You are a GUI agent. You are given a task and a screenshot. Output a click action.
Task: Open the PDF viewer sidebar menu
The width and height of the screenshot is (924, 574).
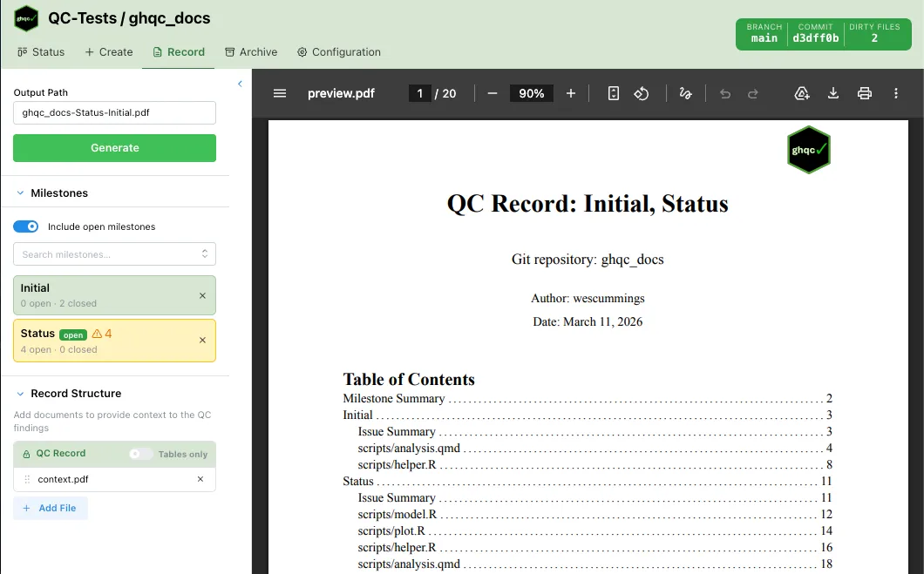point(280,93)
